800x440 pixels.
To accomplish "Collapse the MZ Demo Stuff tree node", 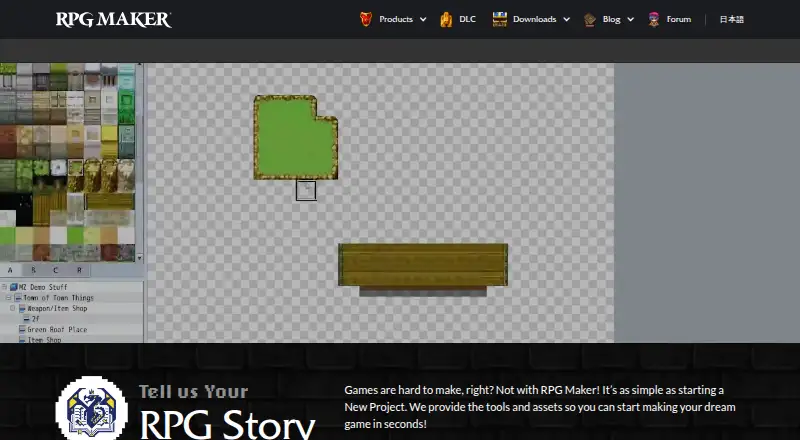I will coord(4,287).
